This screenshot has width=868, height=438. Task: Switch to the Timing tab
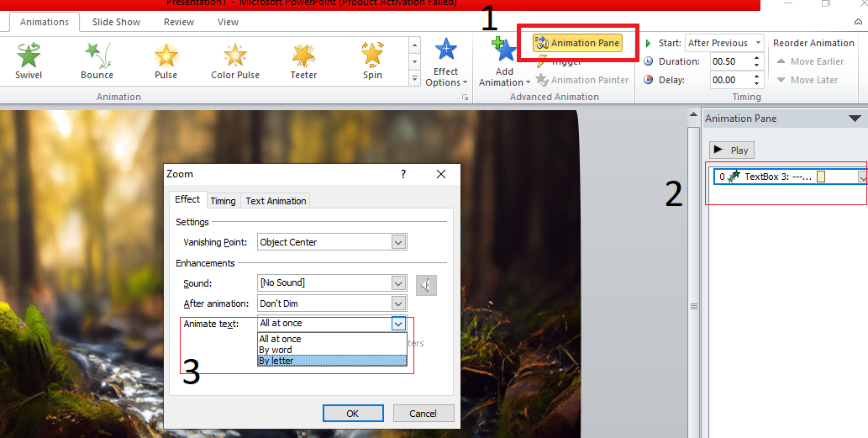[x=223, y=201]
